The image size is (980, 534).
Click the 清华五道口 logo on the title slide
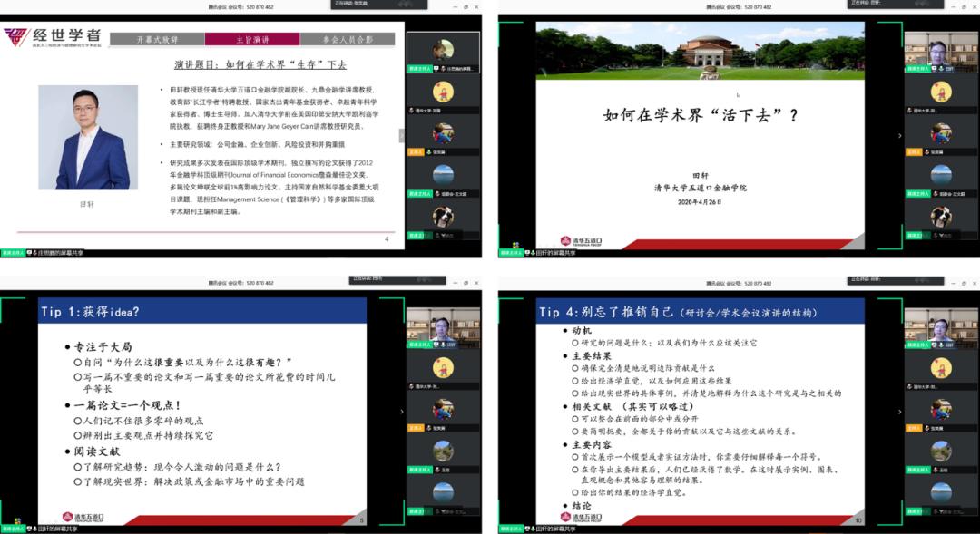click(582, 241)
